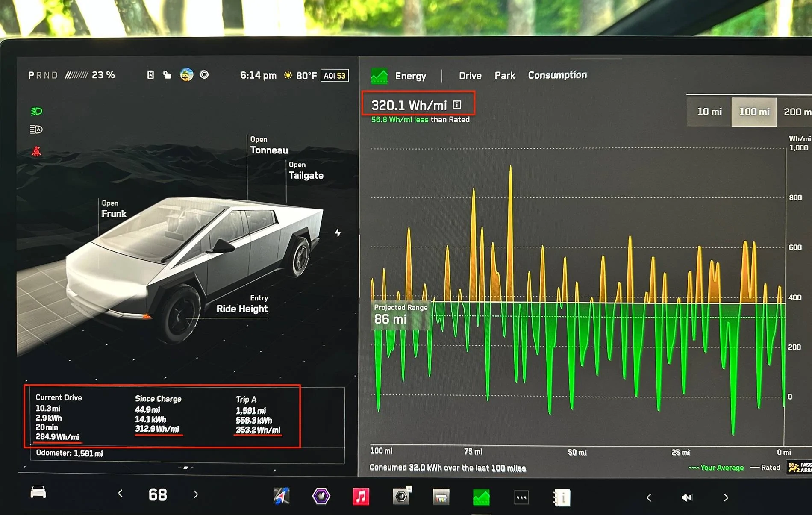The height and width of the screenshot is (515, 812).
Task: Toggle the auto high beam icon
Action: (36, 129)
